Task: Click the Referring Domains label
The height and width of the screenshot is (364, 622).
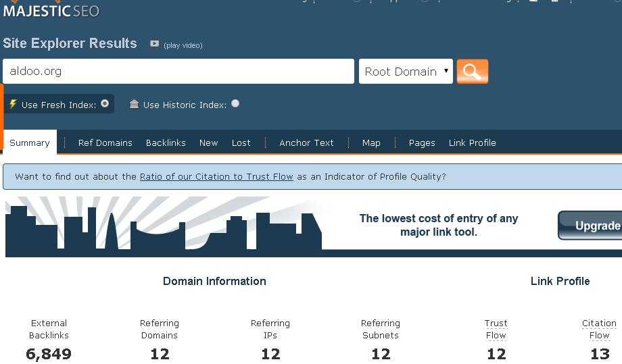Action: pos(160,329)
